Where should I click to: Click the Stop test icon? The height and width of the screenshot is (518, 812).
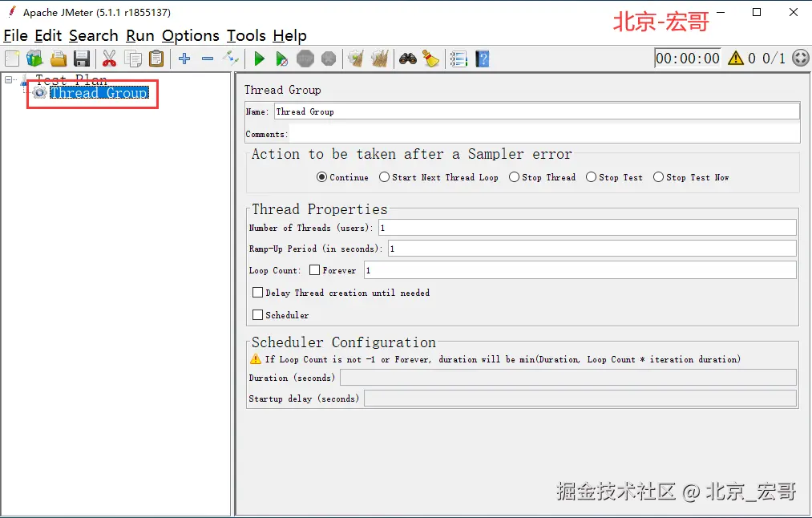(305, 59)
